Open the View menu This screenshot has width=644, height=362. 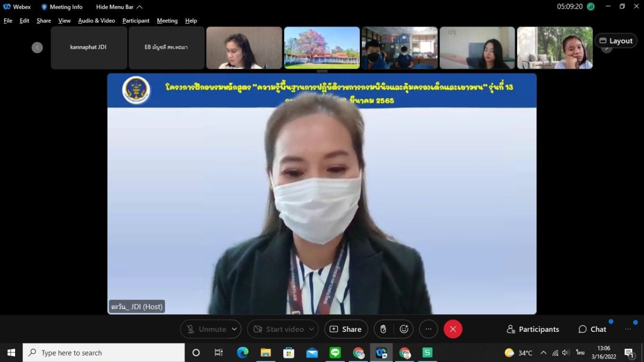[x=64, y=21]
